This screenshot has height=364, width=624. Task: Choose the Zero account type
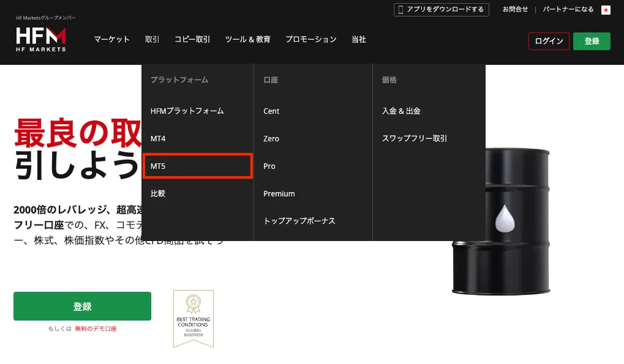click(x=271, y=139)
